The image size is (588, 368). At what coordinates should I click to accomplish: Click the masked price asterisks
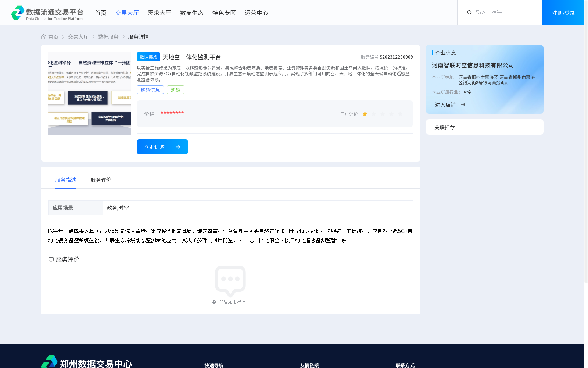(x=172, y=113)
